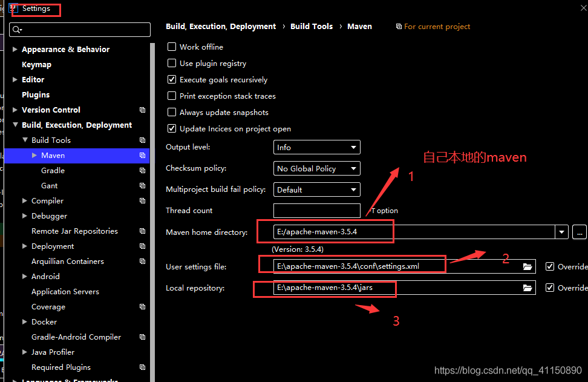Click the project-level icon beside Version Control
588x382 pixels.
click(x=142, y=110)
